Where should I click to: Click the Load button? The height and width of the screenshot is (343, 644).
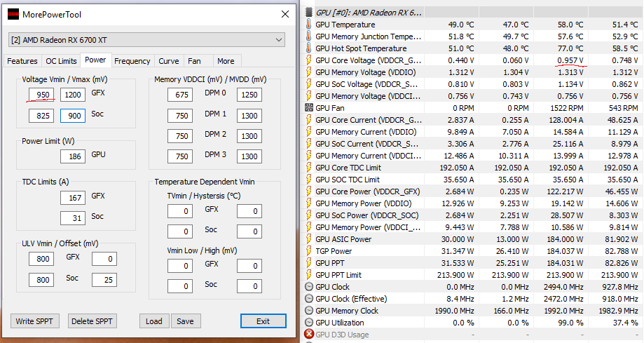[154, 321]
